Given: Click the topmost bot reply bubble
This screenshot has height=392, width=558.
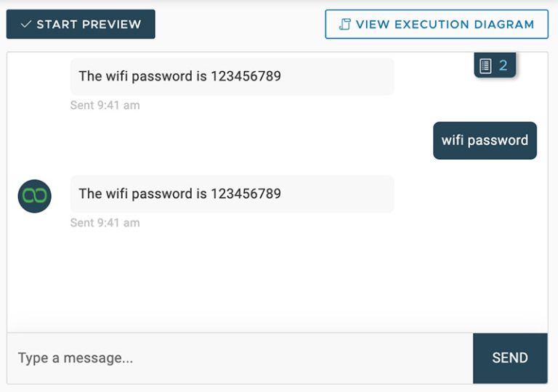Looking at the screenshot, I should pos(232,76).
